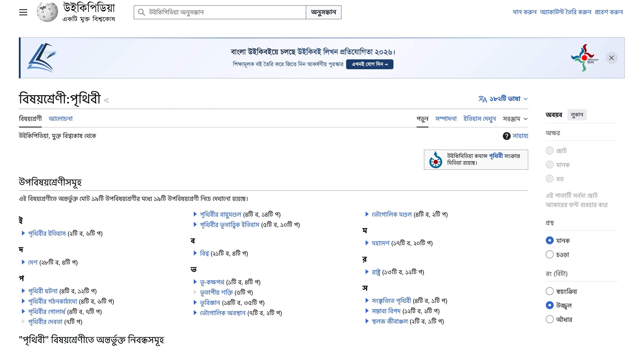Click the help question mark icon
The width and height of the screenshot is (644, 347).
point(507,136)
